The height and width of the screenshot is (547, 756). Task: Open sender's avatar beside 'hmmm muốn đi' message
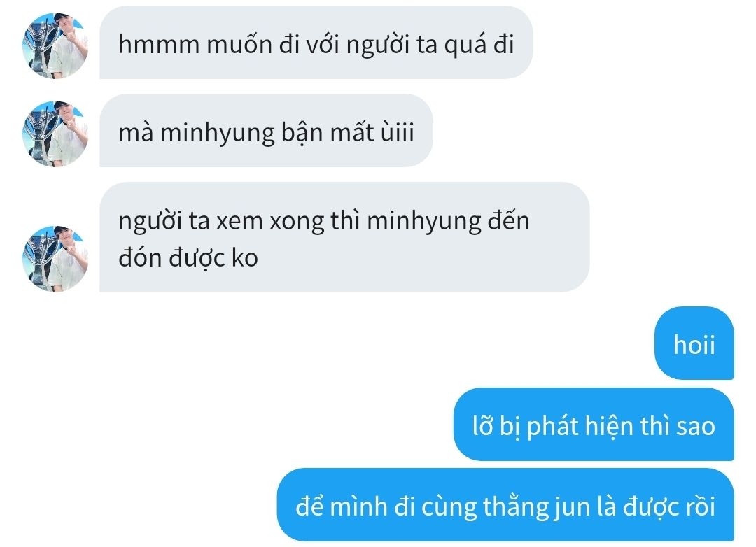[55, 45]
